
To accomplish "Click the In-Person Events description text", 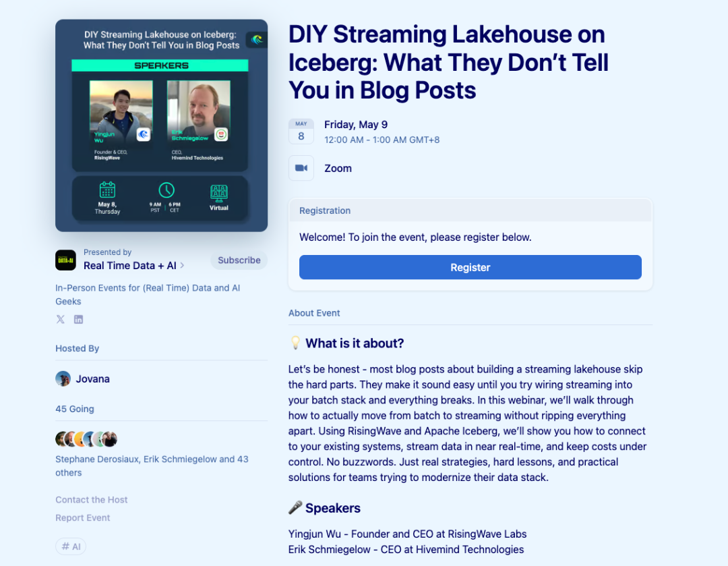I will tap(148, 295).
